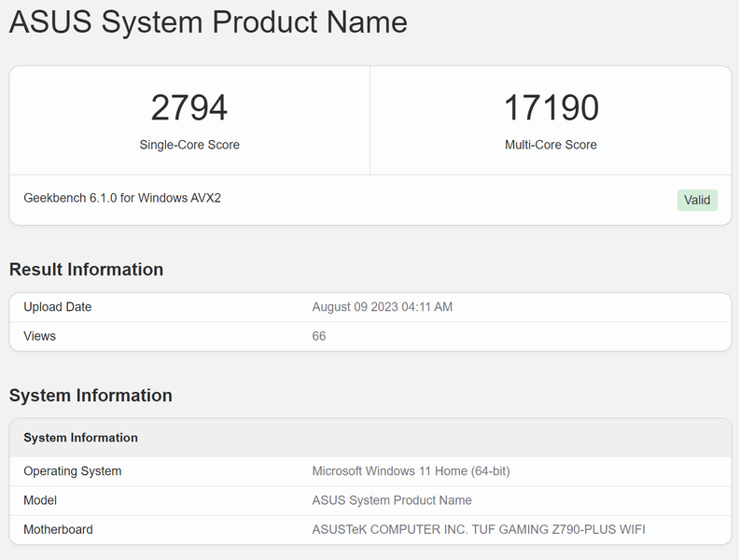This screenshot has width=739, height=560.
Task: Click the Model row label
Action: click(41, 500)
